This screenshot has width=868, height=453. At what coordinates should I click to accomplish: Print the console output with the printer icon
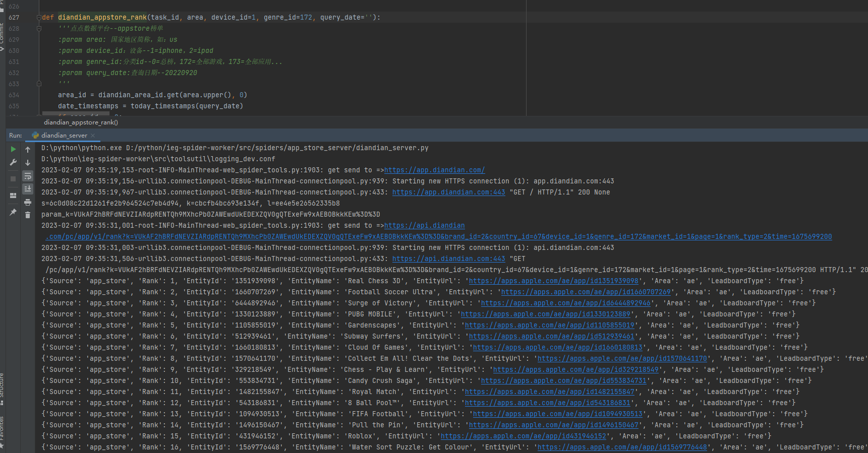(x=28, y=202)
